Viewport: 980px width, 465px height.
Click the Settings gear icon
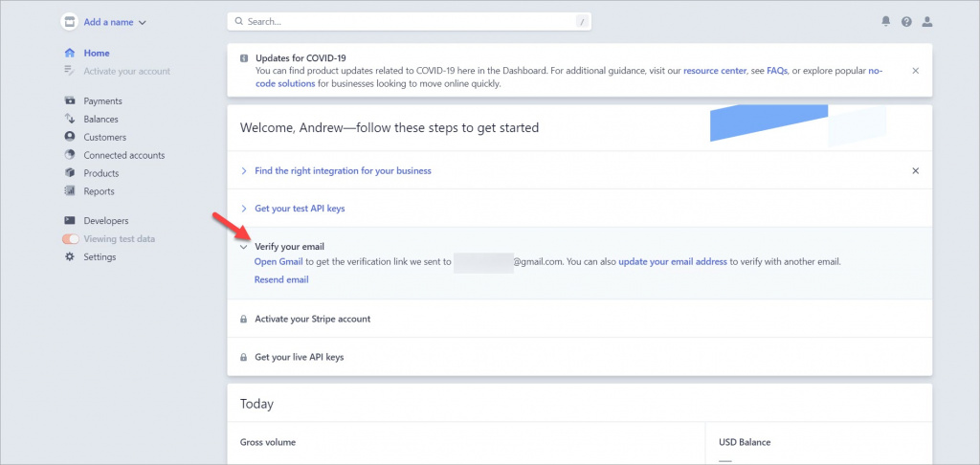coord(70,256)
